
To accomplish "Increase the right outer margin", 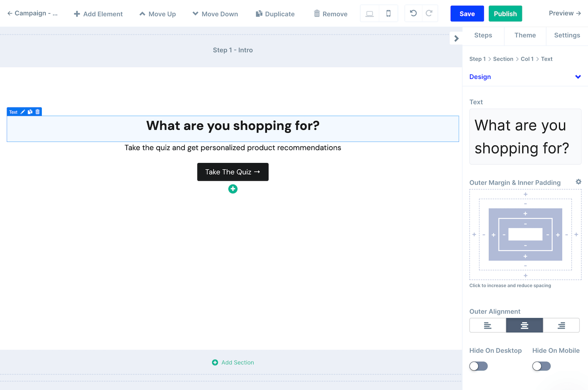I will coord(577,234).
